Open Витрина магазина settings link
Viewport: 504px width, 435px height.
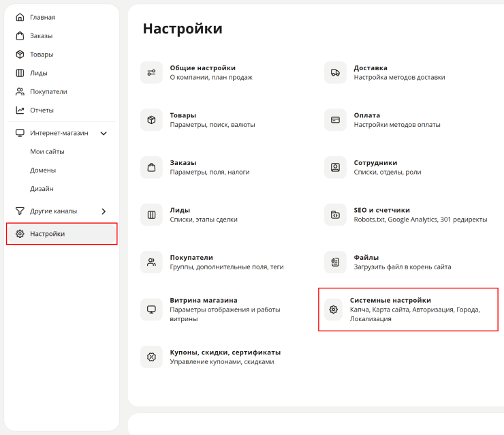[x=204, y=300]
